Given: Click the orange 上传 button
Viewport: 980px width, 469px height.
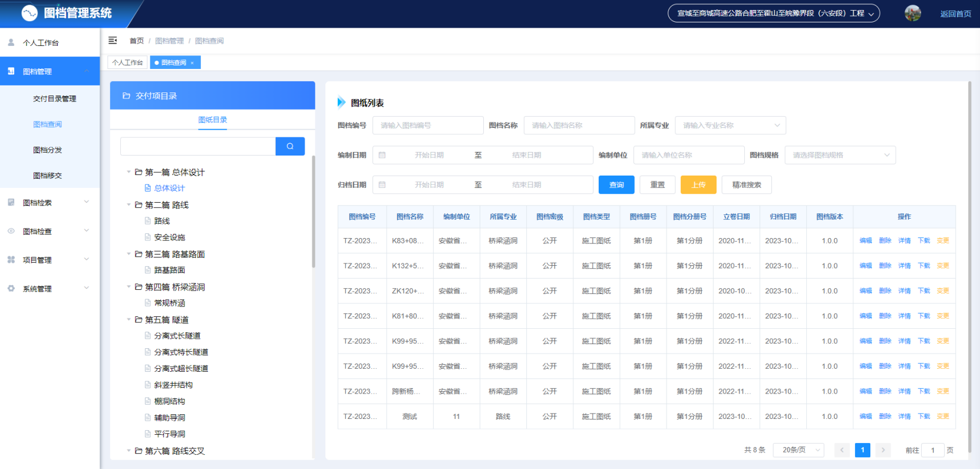Looking at the screenshot, I should pos(698,185).
